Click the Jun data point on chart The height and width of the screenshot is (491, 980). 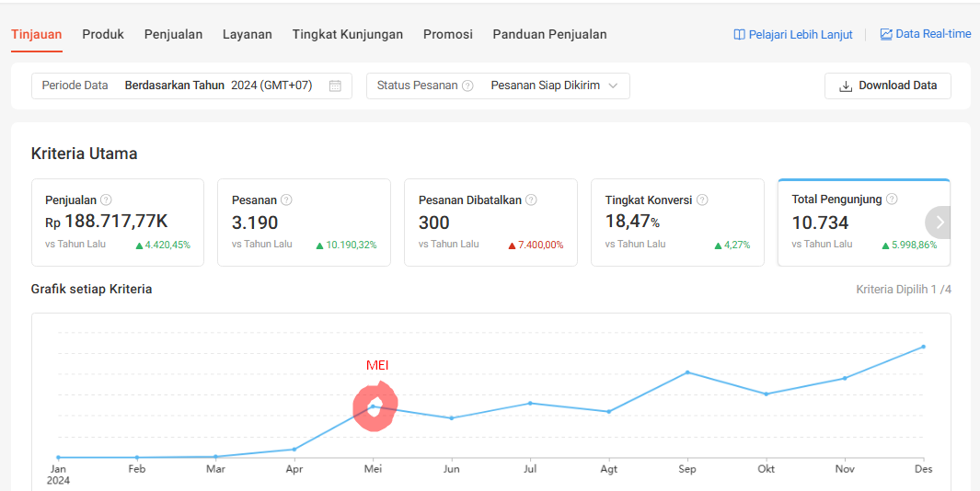point(451,418)
